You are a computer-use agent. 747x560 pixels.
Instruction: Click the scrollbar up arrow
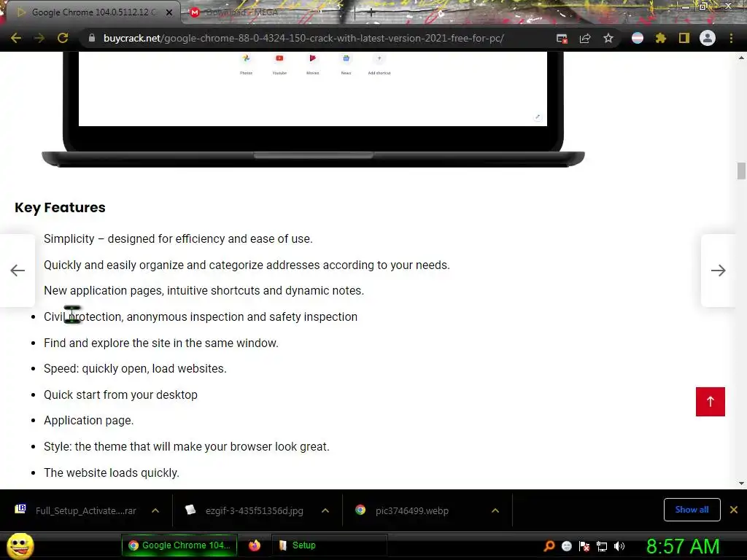tap(741, 58)
